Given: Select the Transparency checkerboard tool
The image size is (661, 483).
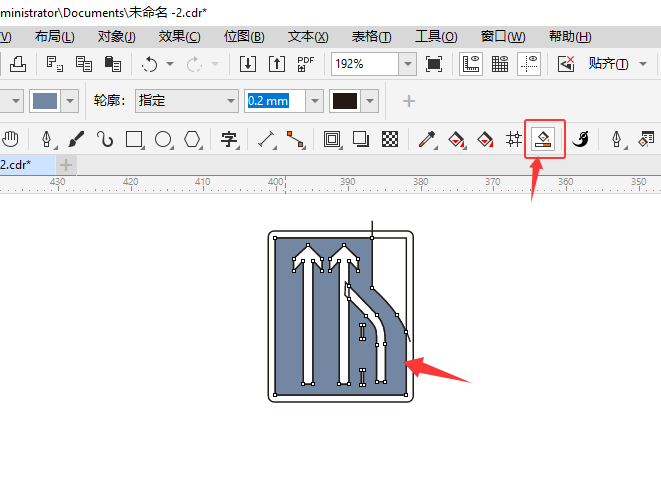Looking at the screenshot, I should pyautogui.click(x=390, y=139).
